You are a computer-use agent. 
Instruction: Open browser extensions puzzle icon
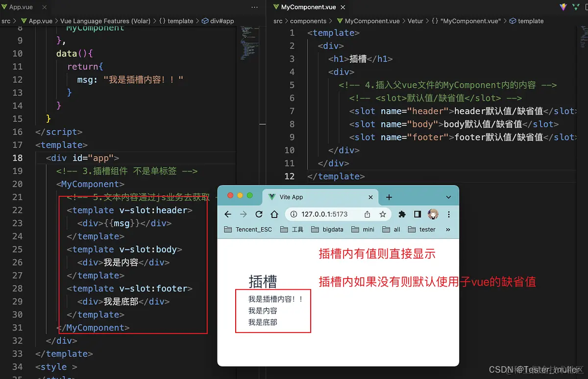[x=402, y=214]
